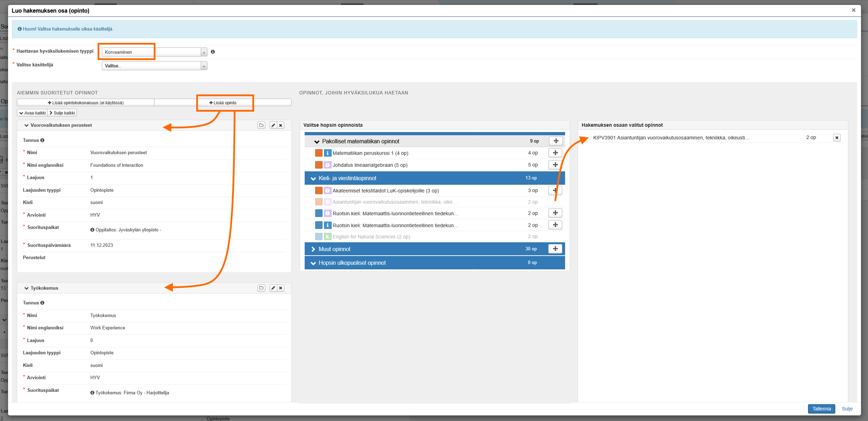The height and width of the screenshot is (421, 868).
Task: Collapse the Vuorovaikutuksen perusteet section
Action: click(26, 125)
